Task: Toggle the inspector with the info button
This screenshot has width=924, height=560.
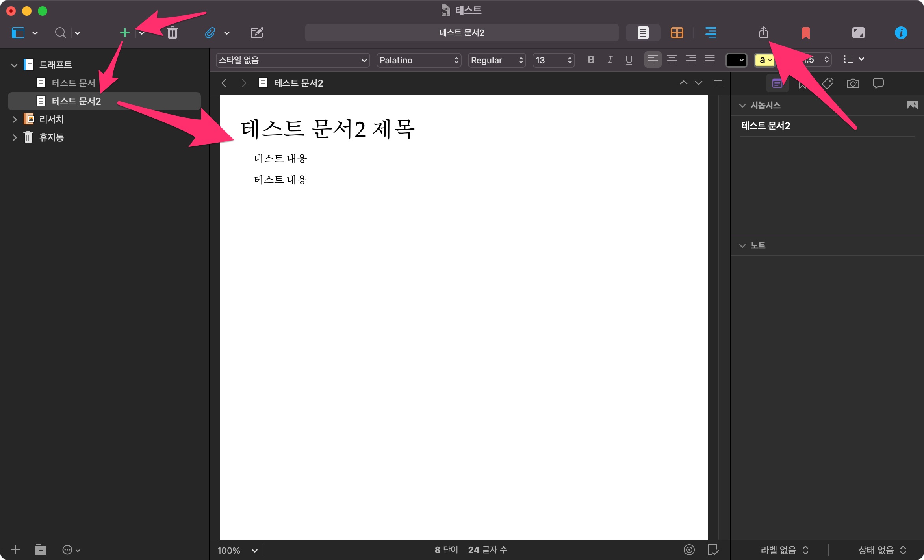Action: pyautogui.click(x=901, y=33)
